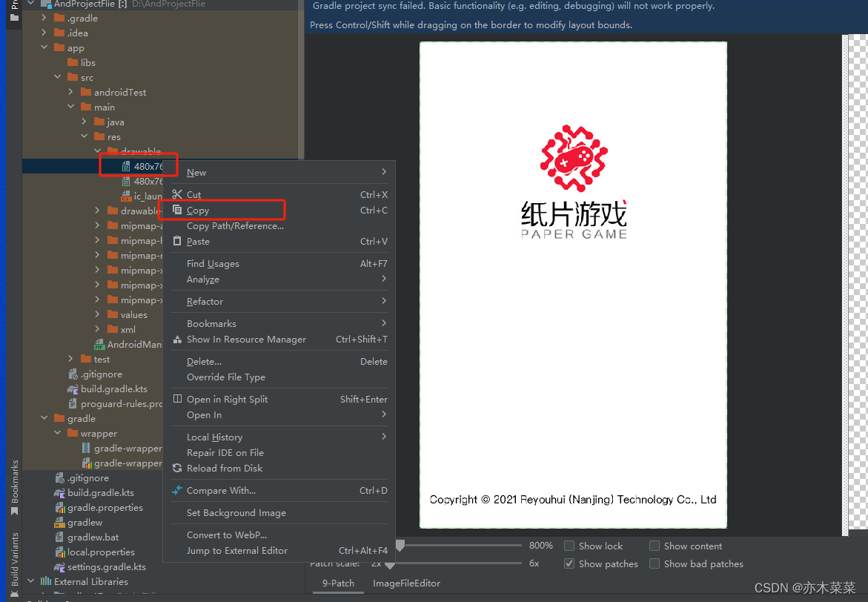The width and height of the screenshot is (868, 602).
Task: Select Cut in the context menu via its scissors icon
Action: (x=176, y=194)
